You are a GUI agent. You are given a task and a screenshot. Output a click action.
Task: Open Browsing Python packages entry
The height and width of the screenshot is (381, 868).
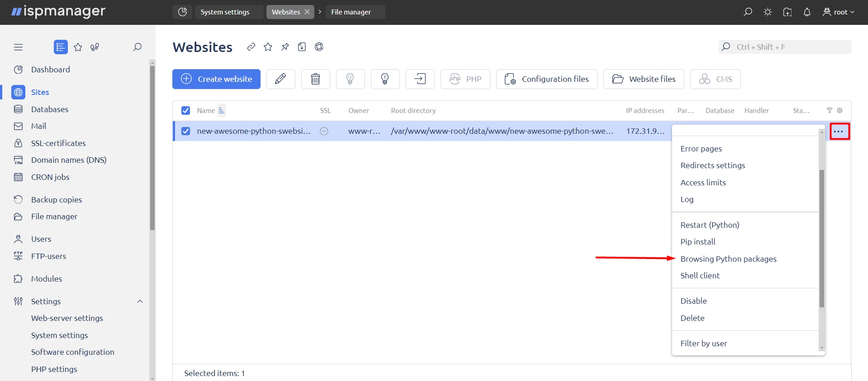[x=728, y=259]
